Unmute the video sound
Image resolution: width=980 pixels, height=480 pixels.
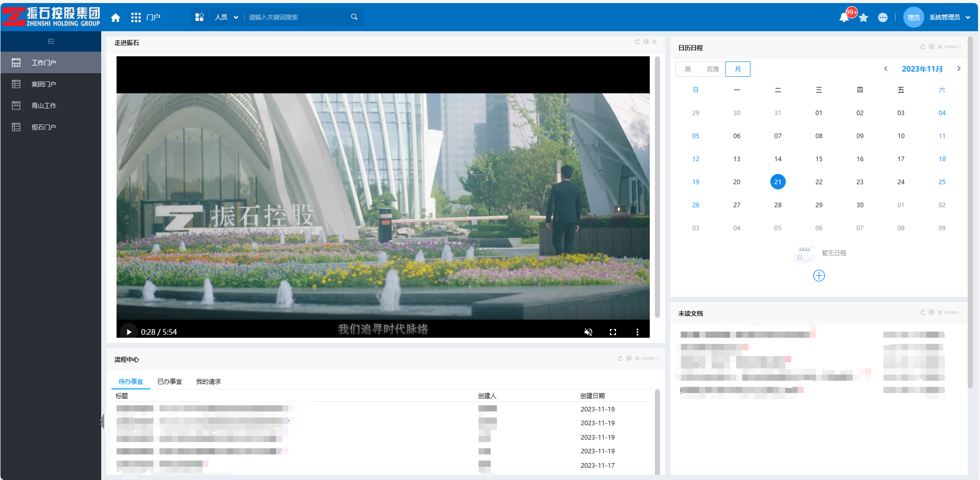tap(588, 332)
